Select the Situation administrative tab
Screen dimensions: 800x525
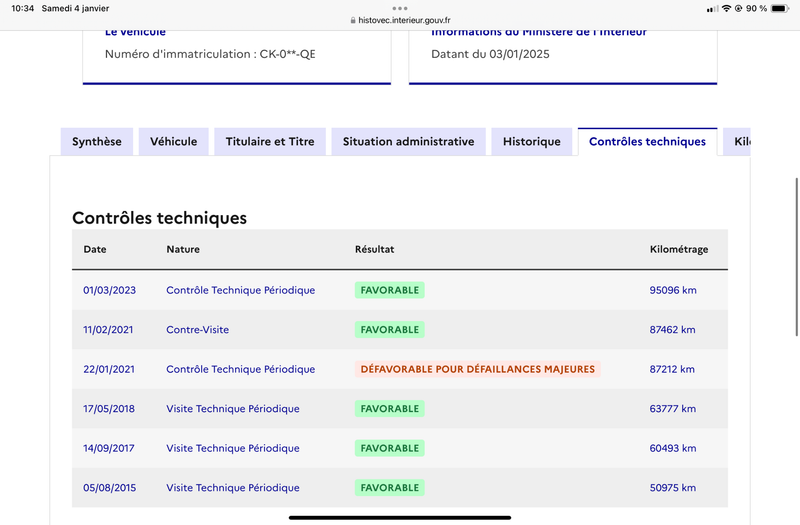408,141
